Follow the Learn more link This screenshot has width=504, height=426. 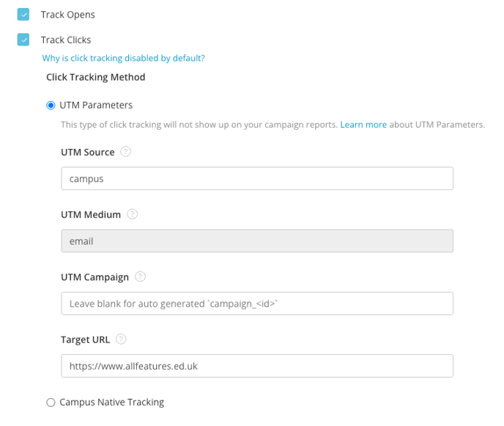pos(363,125)
